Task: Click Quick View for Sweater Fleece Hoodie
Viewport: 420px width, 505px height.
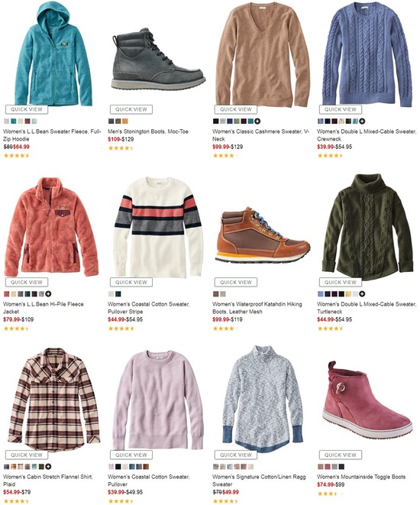Action: (27, 109)
